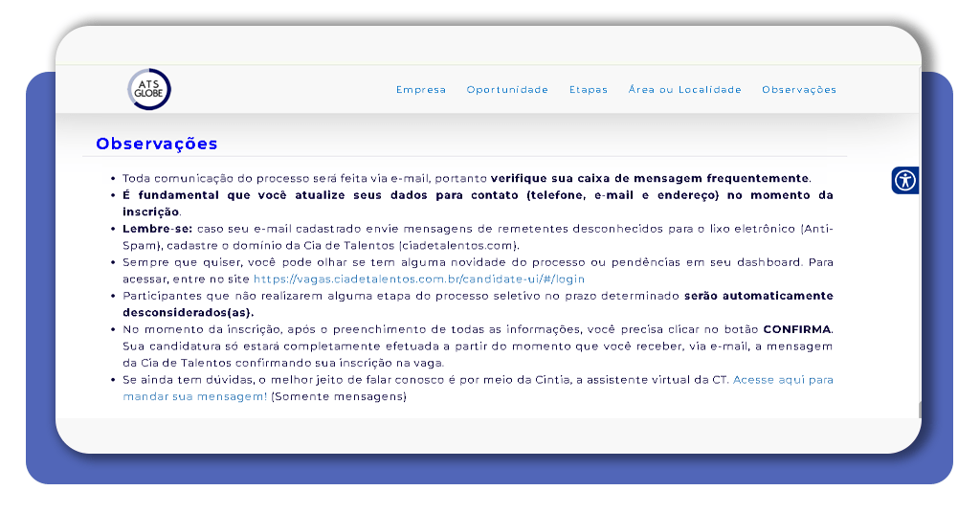Click the bold 'verifique sua caixa de mensagem frequentemente' text
The image size is (980, 513).
(x=650, y=179)
